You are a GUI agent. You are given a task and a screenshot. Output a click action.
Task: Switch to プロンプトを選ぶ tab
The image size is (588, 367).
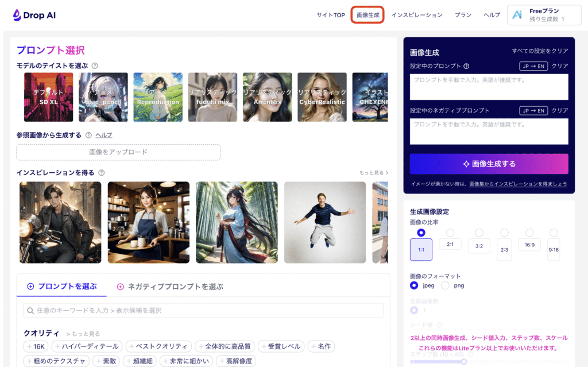[x=62, y=287]
